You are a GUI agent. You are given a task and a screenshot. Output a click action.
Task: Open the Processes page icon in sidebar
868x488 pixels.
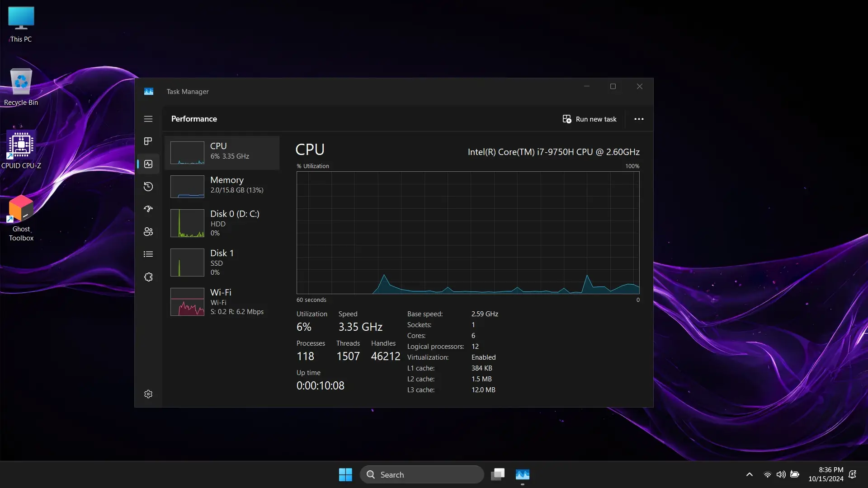point(148,141)
